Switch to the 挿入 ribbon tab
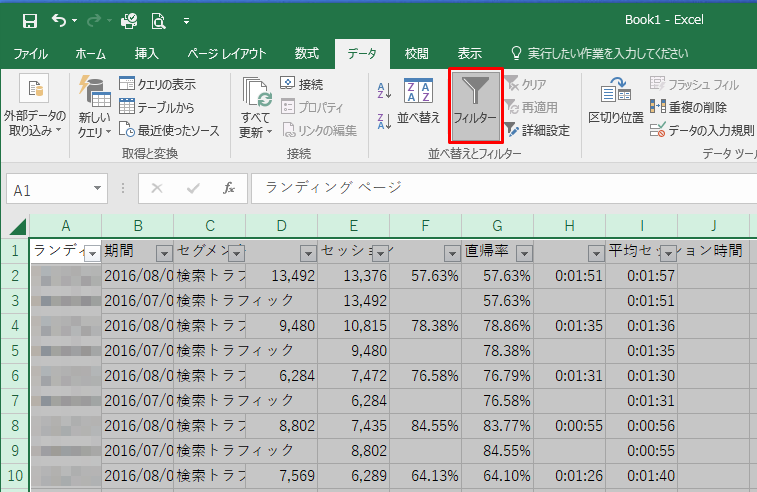 pyautogui.click(x=146, y=54)
